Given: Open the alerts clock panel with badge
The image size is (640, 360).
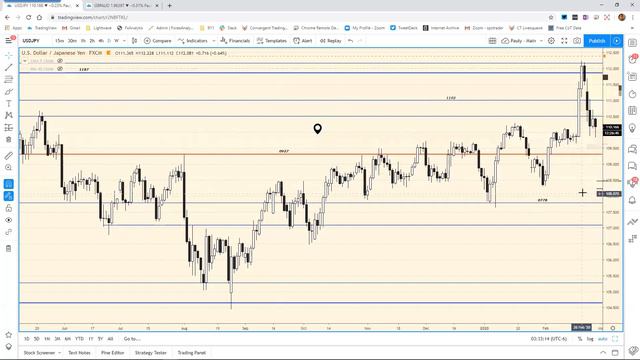Looking at the screenshot, I should pos(632,60).
